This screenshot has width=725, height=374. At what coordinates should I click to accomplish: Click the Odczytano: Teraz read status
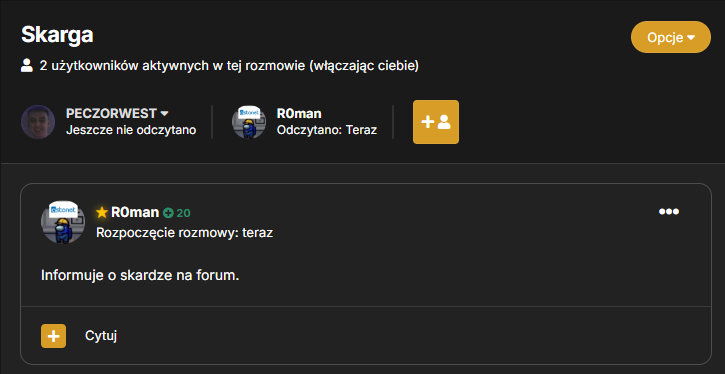[x=326, y=130]
